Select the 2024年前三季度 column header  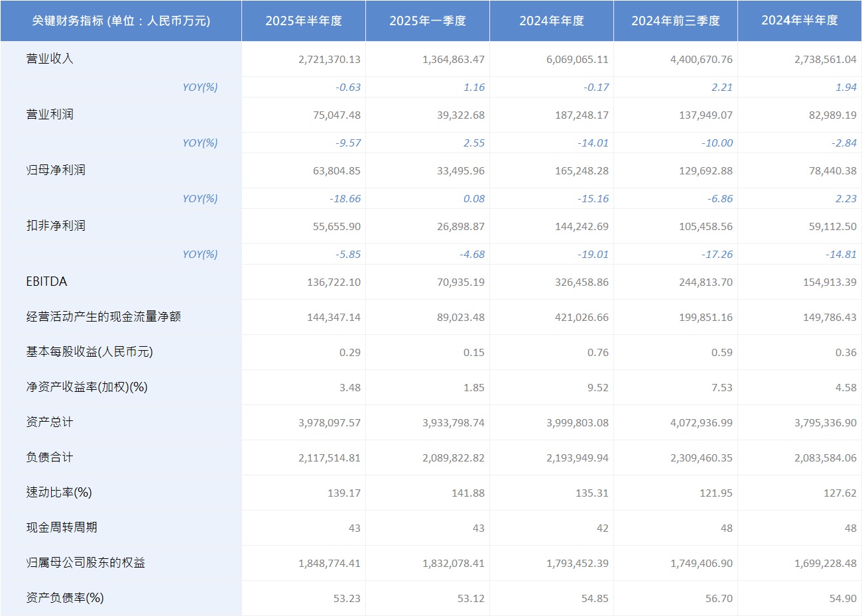675,21
